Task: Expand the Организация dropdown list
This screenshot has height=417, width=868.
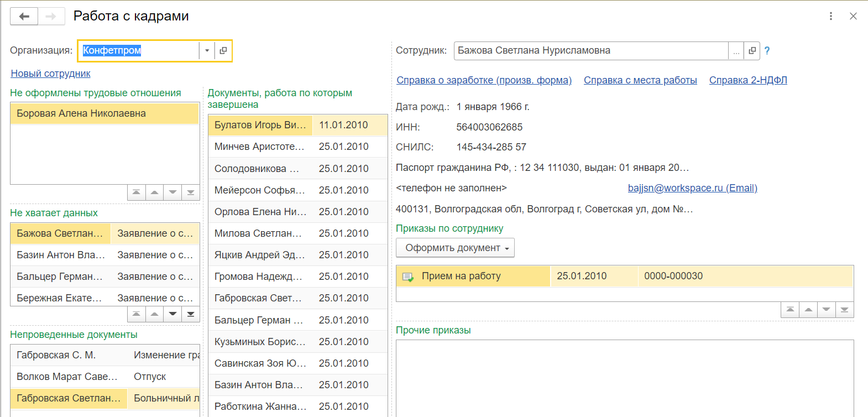Action: pos(207,50)
